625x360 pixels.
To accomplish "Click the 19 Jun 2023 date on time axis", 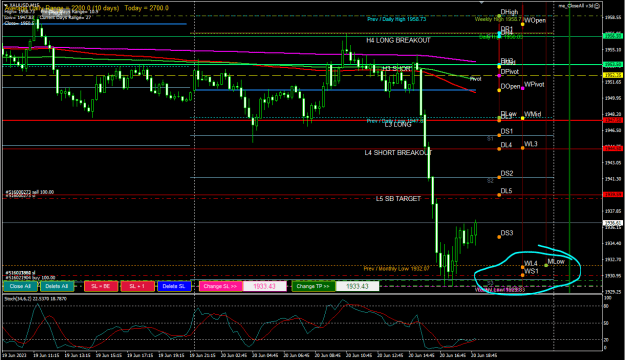I will pyautogui.click(x=14, y=355).
